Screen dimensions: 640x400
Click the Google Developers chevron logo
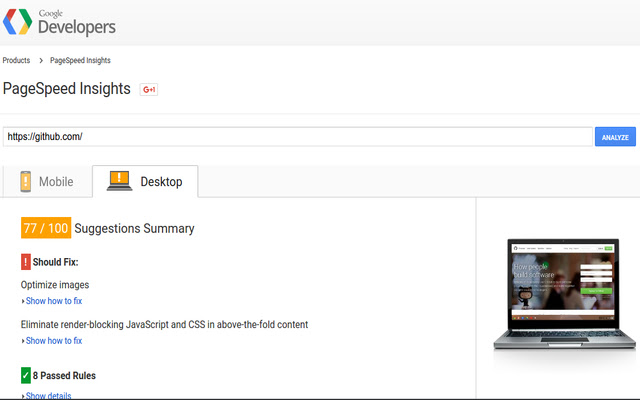[18, 22]
